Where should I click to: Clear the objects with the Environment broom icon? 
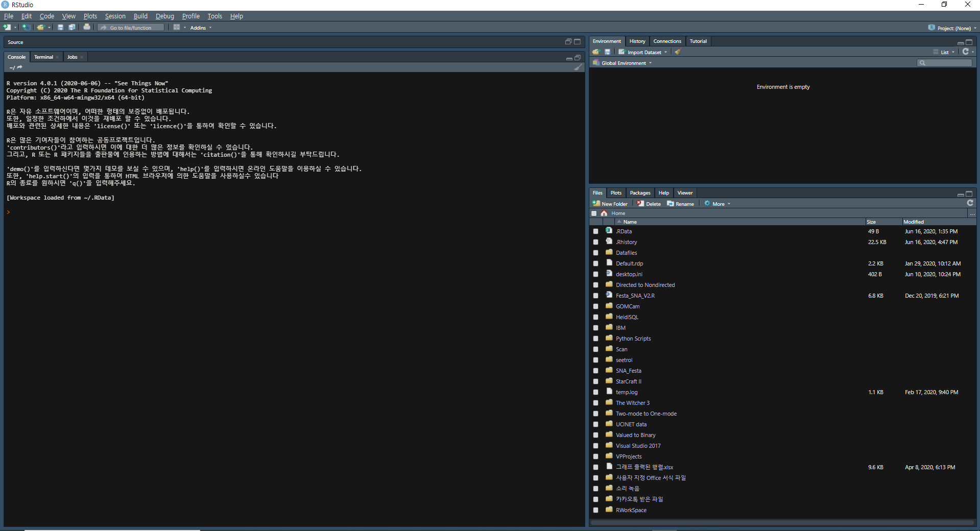678,52
